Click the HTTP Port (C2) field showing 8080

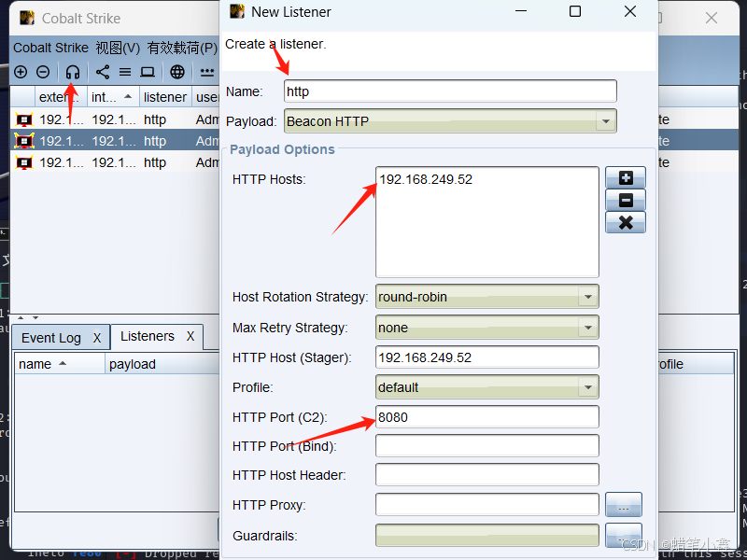pyautogui.click(x=486, y=417)
